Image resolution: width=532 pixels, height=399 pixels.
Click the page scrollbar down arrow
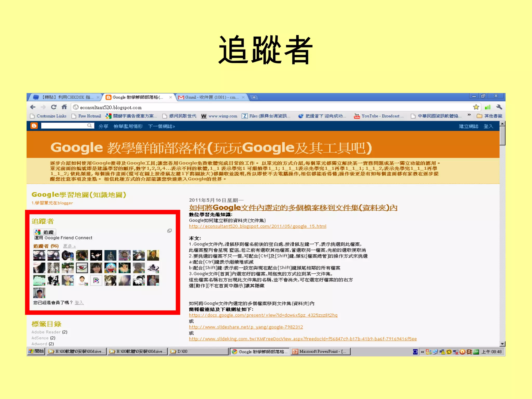click(x=502, y=344)
